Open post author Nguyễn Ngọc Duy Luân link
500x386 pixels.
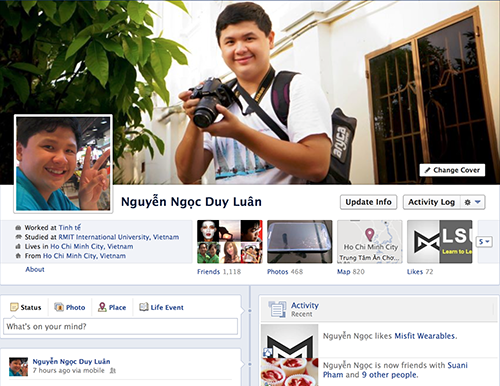[71, 361]
